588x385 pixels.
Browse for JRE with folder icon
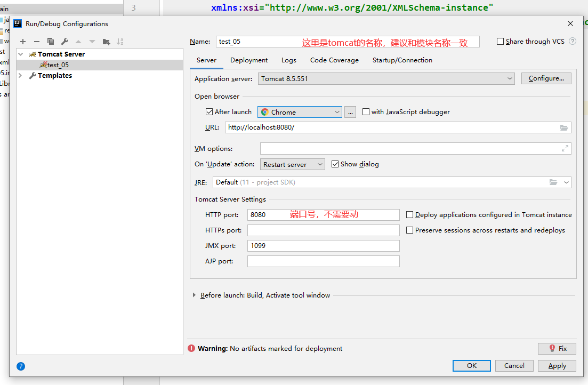point(553,182)
